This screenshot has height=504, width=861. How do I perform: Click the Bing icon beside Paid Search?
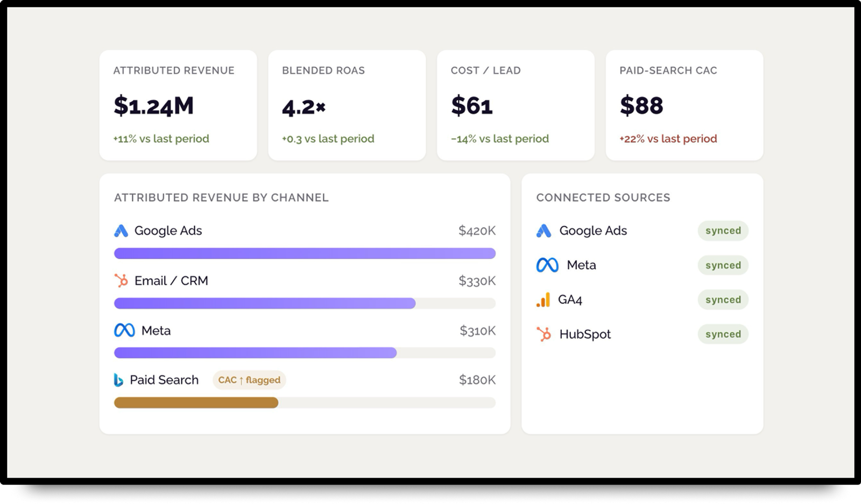118,380
